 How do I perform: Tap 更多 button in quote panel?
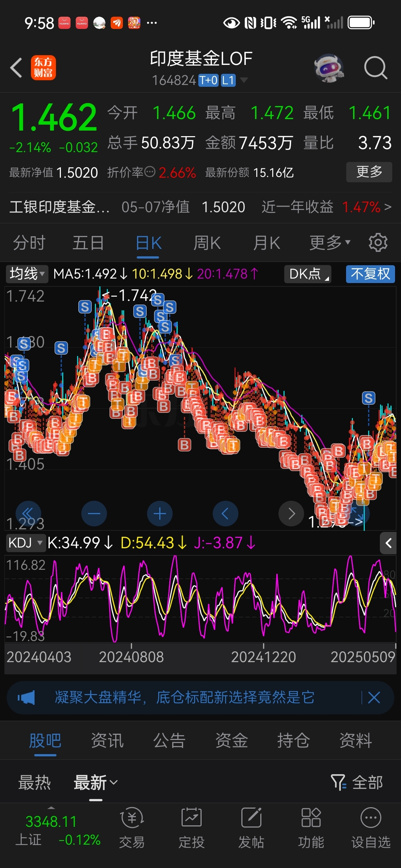369,172
